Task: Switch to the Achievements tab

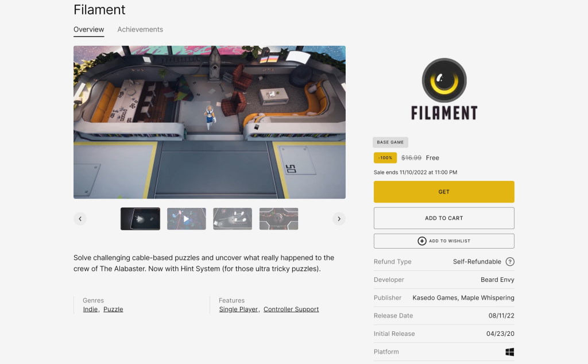Action: point(140,29)
